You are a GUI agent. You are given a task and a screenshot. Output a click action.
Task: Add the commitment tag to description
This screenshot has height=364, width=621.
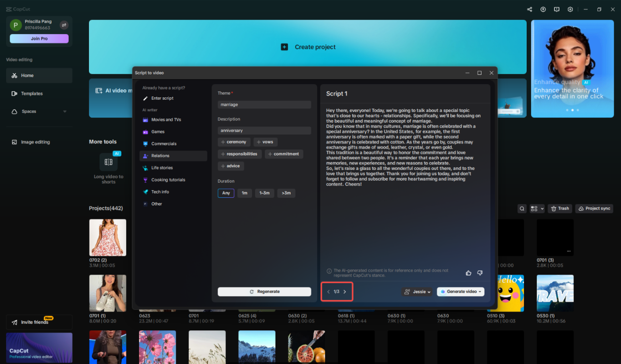[284, 154]
